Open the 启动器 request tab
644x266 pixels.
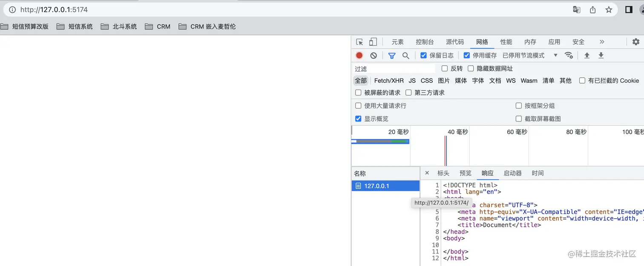pos(513,173)
